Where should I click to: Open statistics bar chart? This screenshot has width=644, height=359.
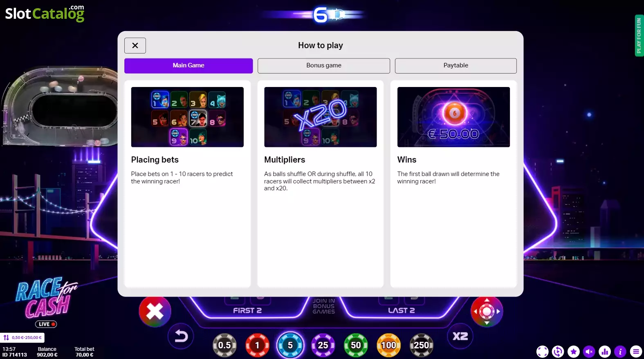(605, 351)
